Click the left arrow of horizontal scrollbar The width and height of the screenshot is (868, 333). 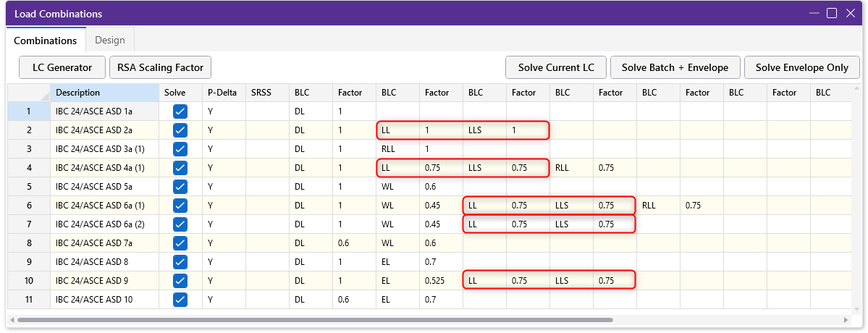point(13,320)
